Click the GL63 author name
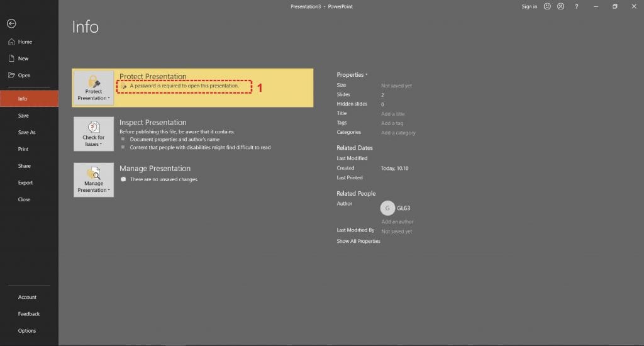Screen dimensions: 644x346 (x=403, y=208)
